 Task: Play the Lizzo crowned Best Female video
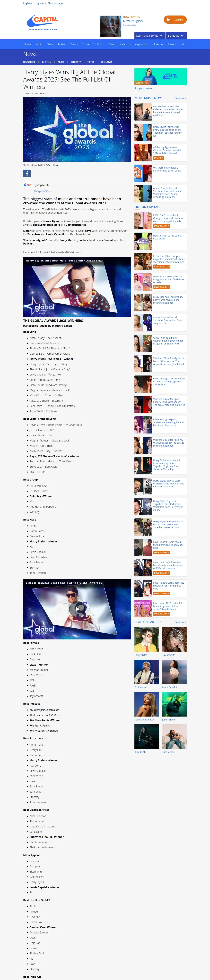pyautogui.click(x=77, y=609)
